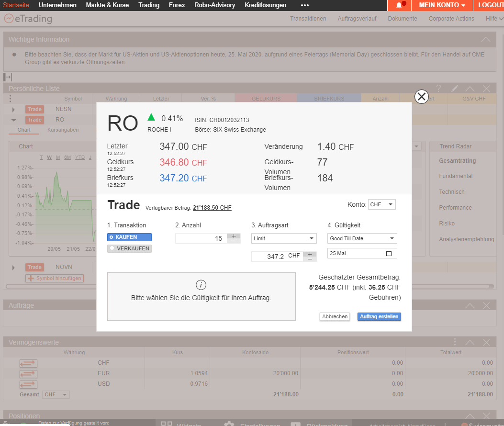Open the Trading menu item

[x=149, y=5]
